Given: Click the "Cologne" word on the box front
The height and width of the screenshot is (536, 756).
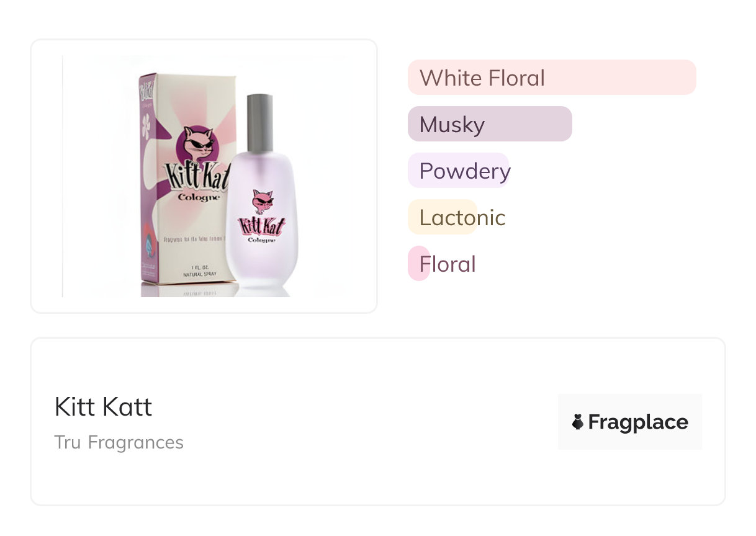Looking at the screenshot, I should pos(197,198).
